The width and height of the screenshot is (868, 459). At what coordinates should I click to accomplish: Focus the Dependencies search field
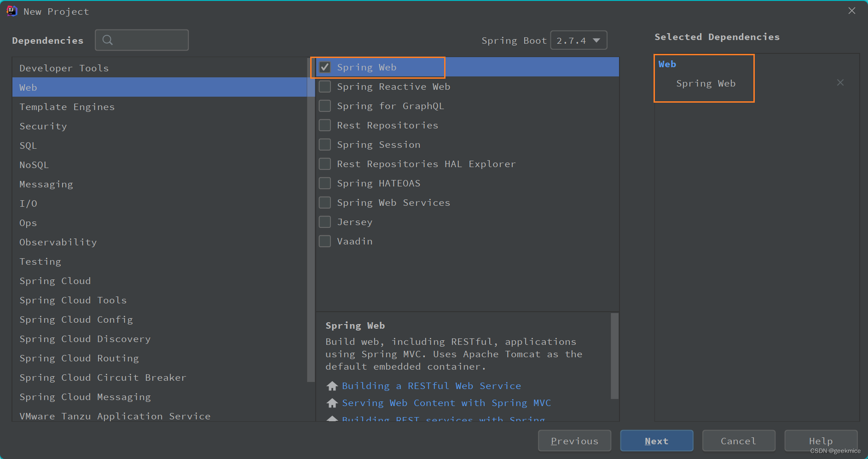coord(142,40)
